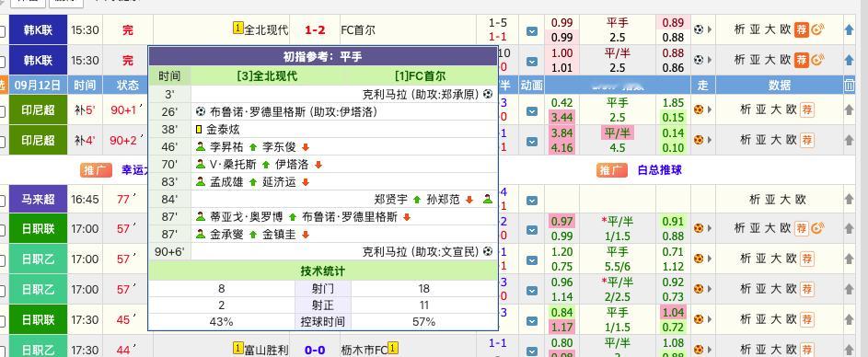Click orange ball icon in 日职联 17:00 row
This screenshot has width=868, height=357.
(699, 228)
